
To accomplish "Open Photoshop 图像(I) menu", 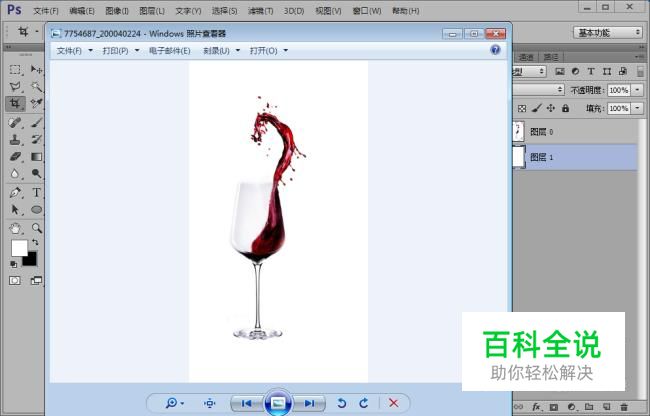I will (x=117, y=11).
